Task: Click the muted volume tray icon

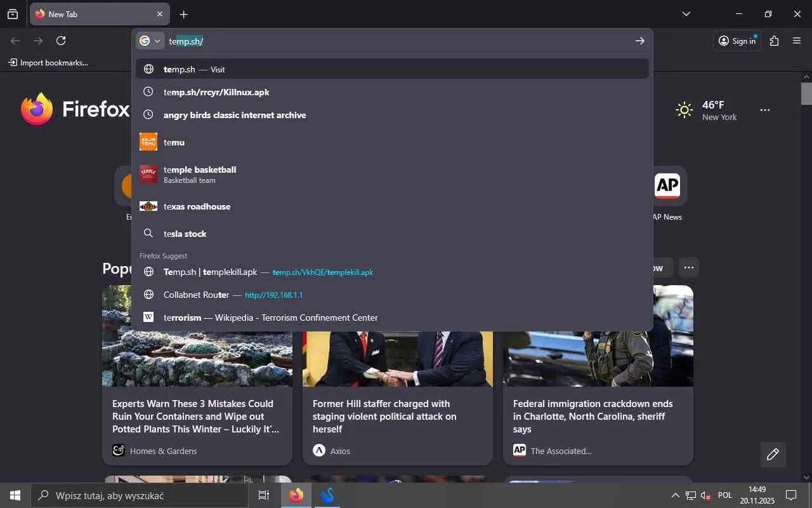Action: pos(705,495)
